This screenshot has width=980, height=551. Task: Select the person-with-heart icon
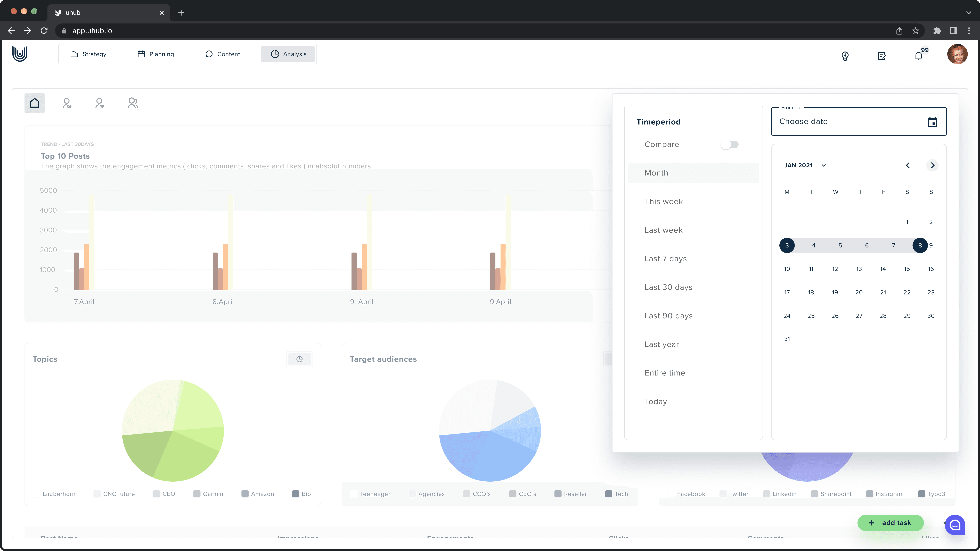click(100, 103)
